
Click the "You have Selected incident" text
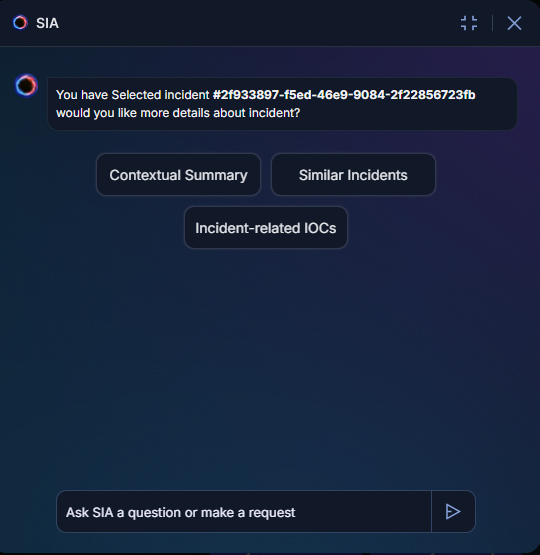coord(133,95)
